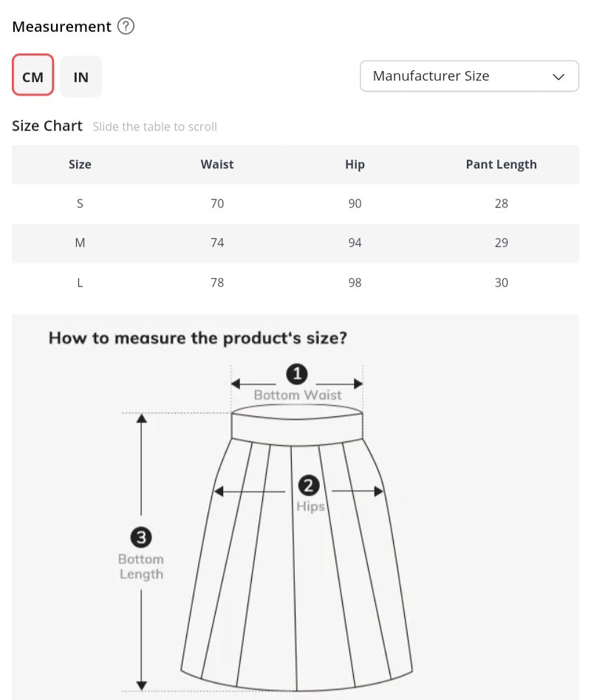Click the Size Chart heading
The width and height of the screenshot is (591, 700).
(47, 126)
